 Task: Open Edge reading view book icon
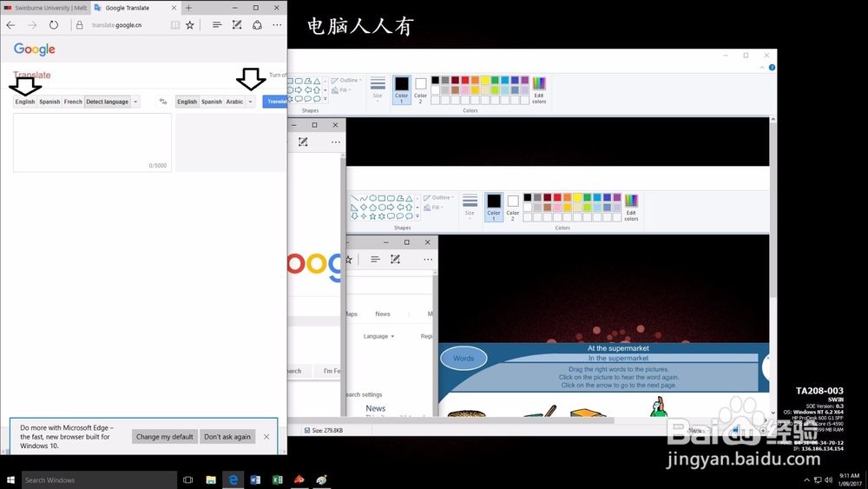[x=175, y=25]
